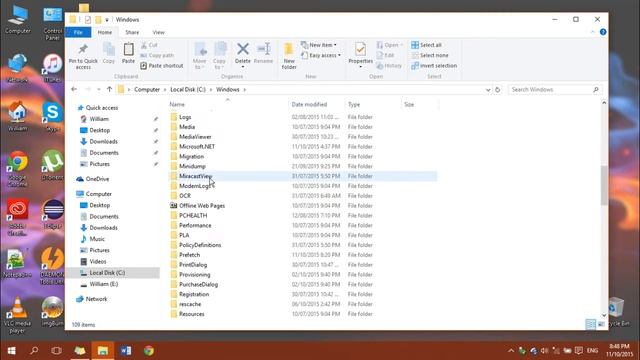Click Select all
This screenshot has height=360, width=640.
(426, 45)
